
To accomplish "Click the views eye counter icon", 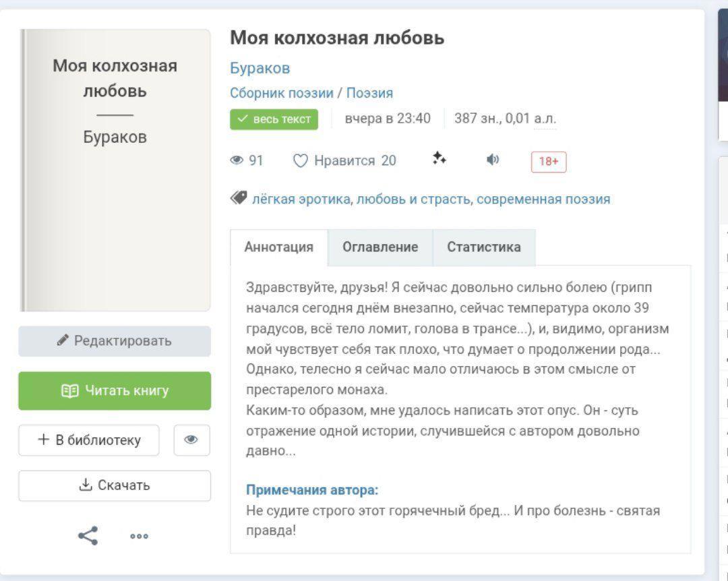I will (x=237, y=160).
